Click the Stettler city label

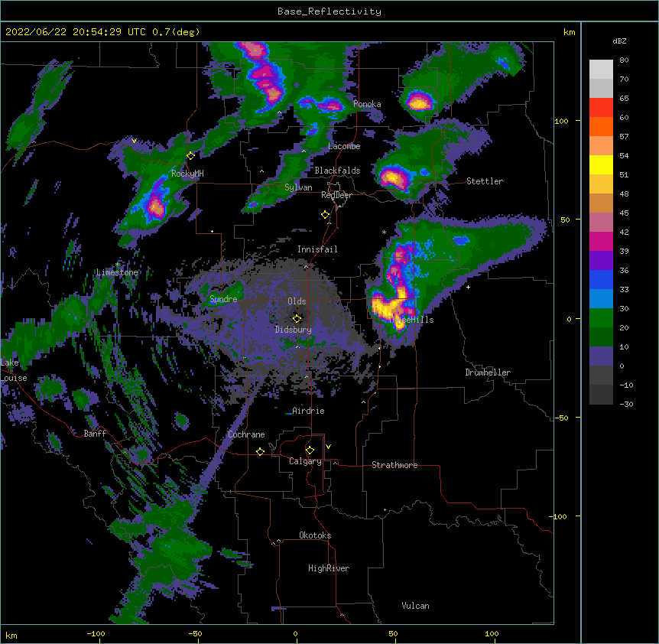(485, 181)
